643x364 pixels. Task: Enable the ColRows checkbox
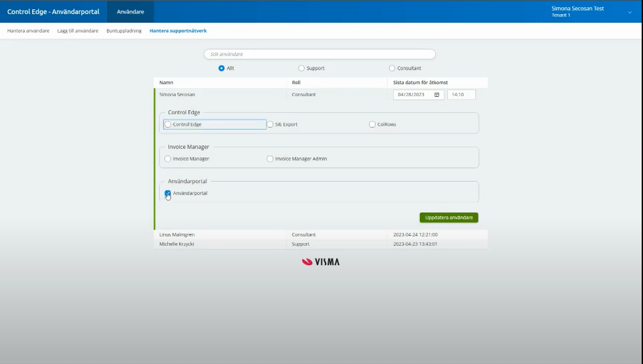click(372, 124)
